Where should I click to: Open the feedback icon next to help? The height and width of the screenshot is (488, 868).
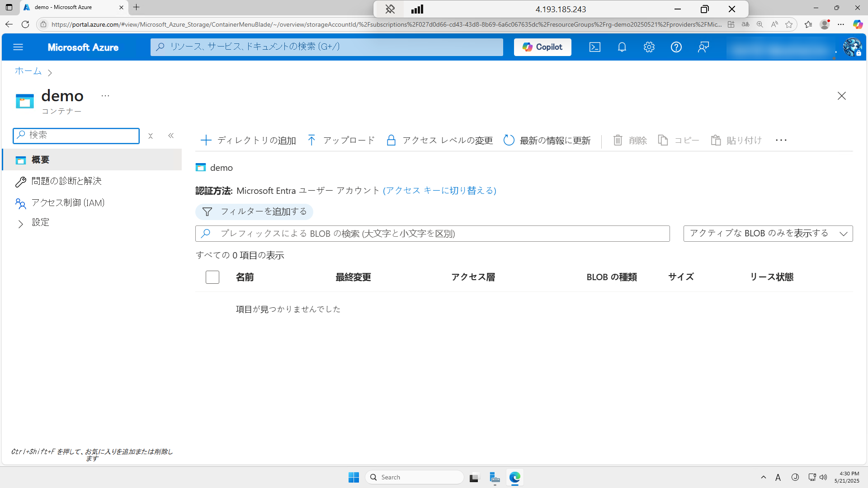coord(703,47)
